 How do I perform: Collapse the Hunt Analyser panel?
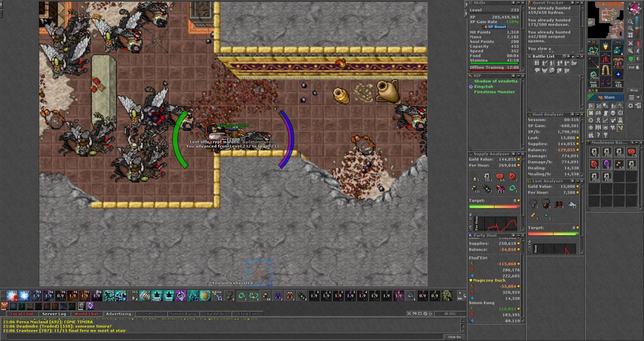pos(578,115)
